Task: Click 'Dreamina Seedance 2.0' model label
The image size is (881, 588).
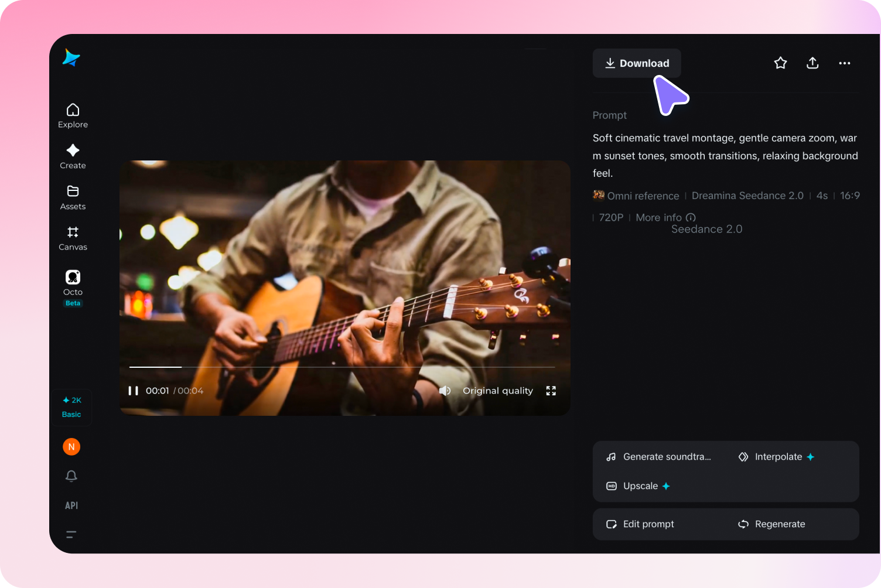Action: [747, 196]
